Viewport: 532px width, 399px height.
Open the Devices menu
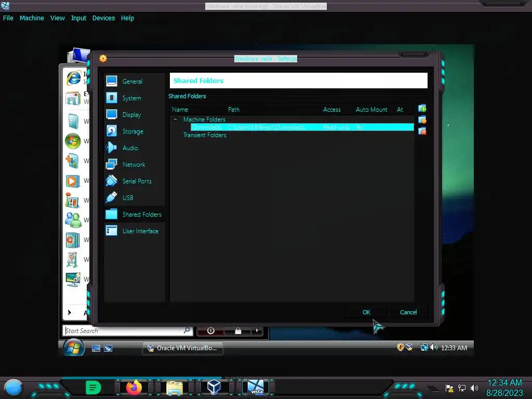coord(103,18)
